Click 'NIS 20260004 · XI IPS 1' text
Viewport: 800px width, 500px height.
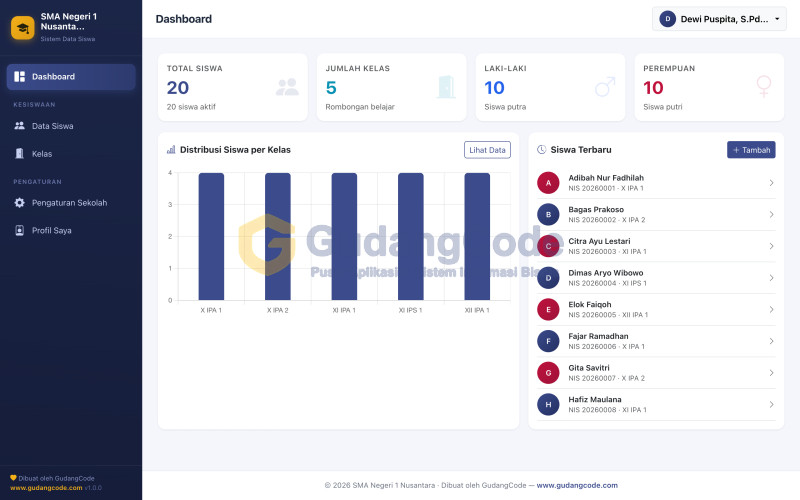click(x=608, y=283)
